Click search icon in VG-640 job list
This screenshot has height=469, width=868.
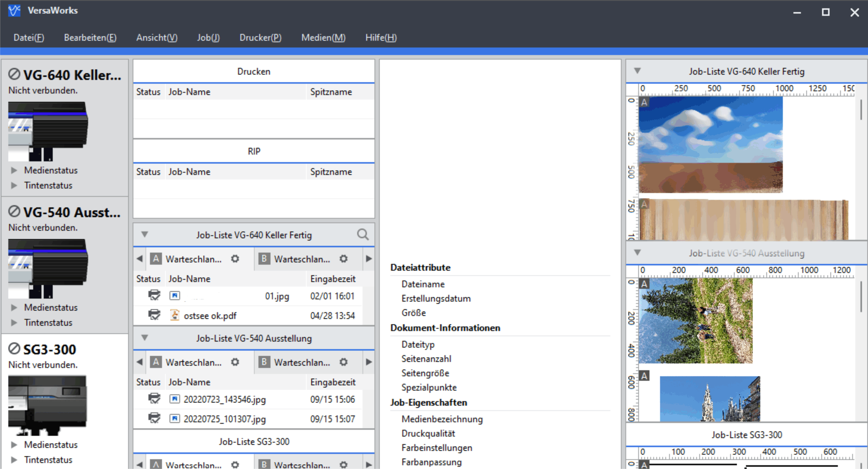pos(363,234)
